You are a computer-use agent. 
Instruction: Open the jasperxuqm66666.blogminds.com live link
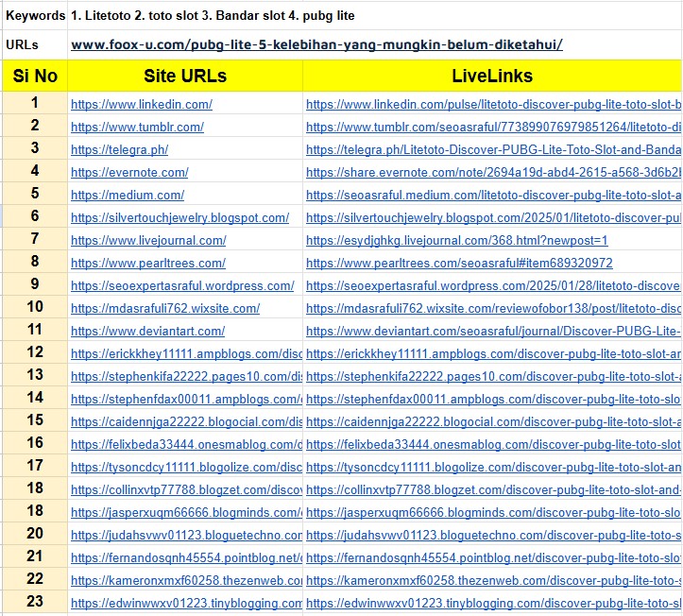pos(493,512)
